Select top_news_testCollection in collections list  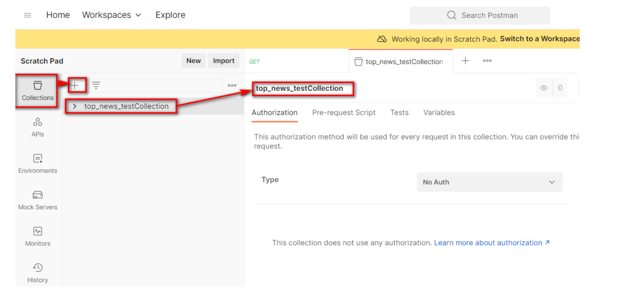click(126, 106)
